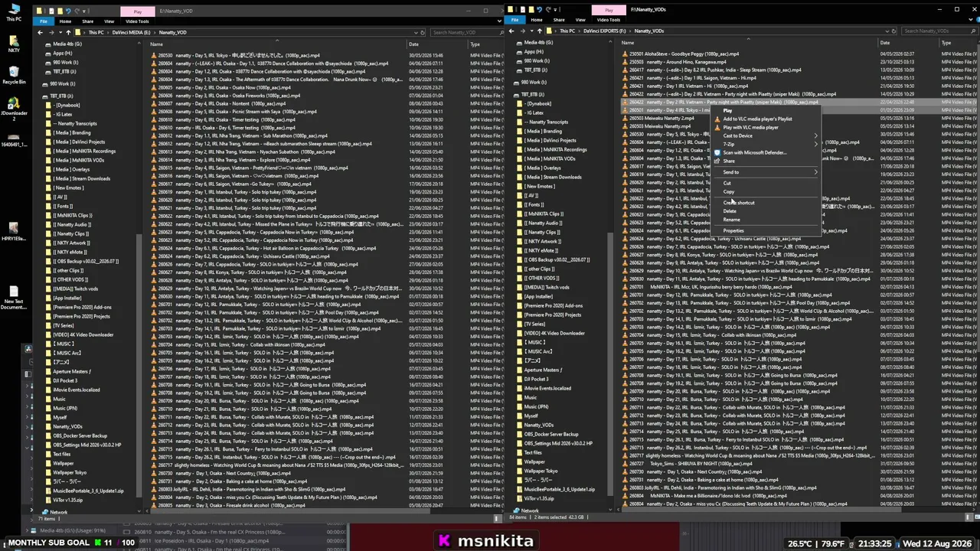Select Nanatty_VODs folder in right tree
Image resolution: width=980 pixels, height=551 pixels.
(x=538, y=425)
